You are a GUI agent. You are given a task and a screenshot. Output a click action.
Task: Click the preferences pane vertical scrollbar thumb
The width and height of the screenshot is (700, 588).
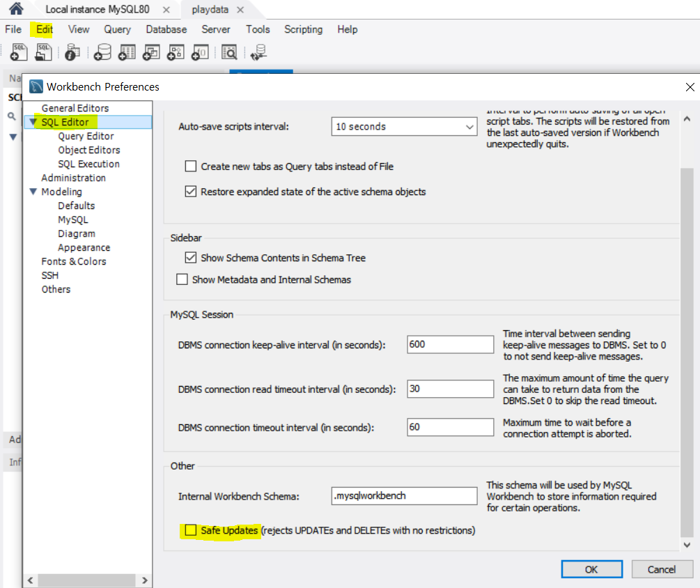[687, 353]
